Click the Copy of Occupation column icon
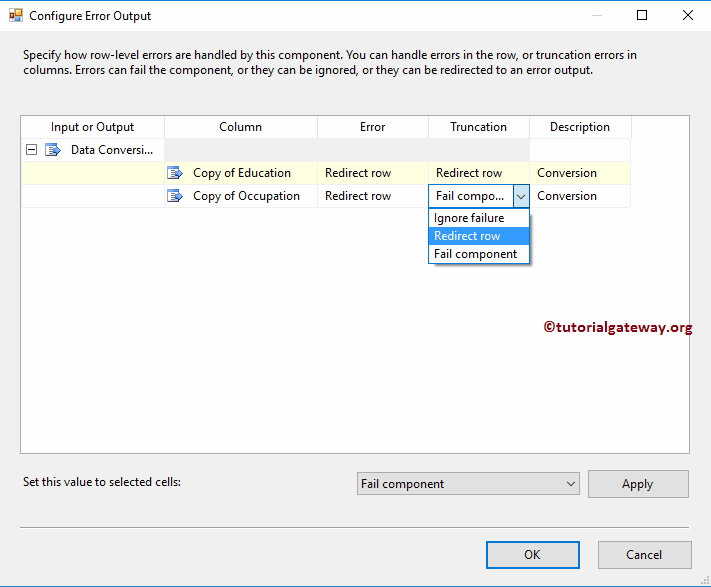Viewport: 711px width, 587px height. click(x=175, y=196)
